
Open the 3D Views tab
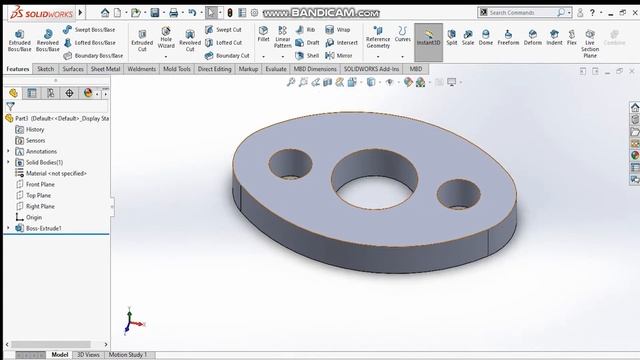[89, 355]
